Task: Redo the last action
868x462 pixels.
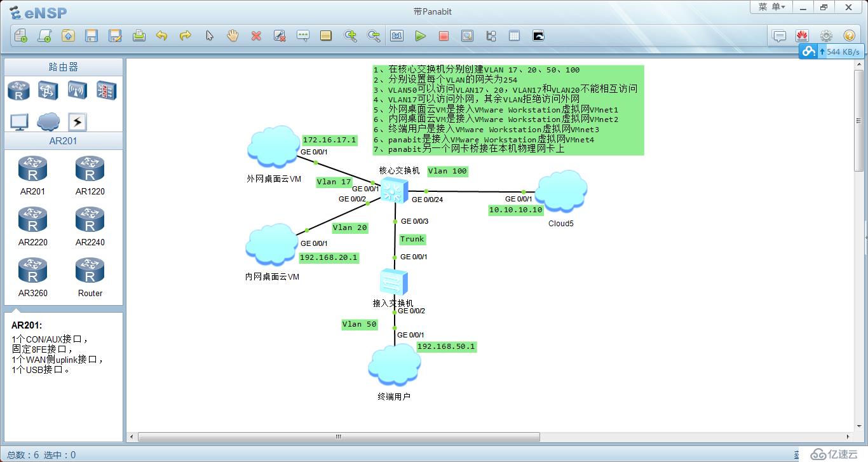Action: 185,36
